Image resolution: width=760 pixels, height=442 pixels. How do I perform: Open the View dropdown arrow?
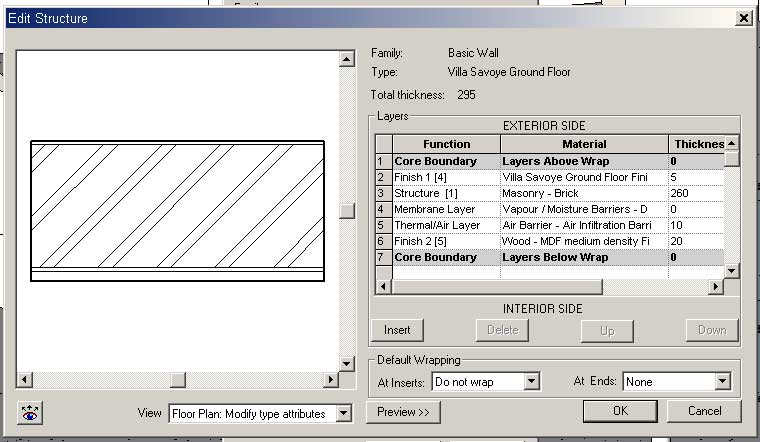tap(344, 413)
